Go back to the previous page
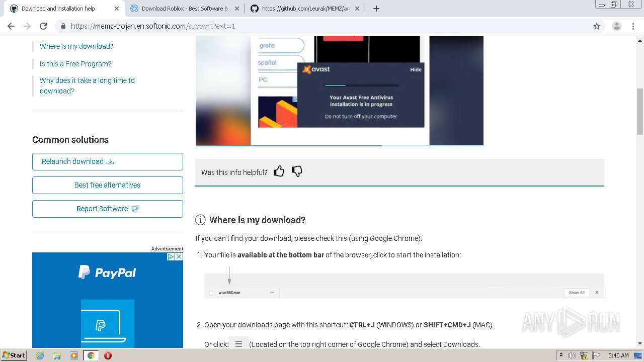The height and width of the screenshot is (362, 644). [11, 26]
